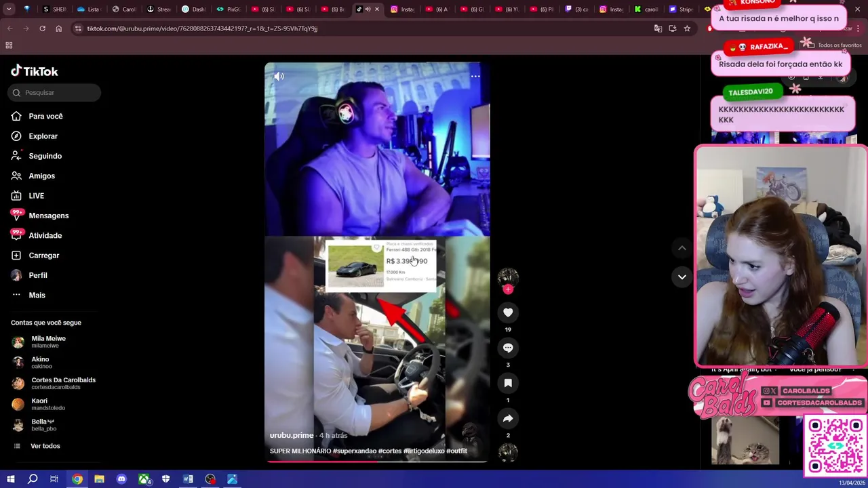Open the comments bubble icon
Viewport: 868px width, 488px height.
click(x=508, y=348)
